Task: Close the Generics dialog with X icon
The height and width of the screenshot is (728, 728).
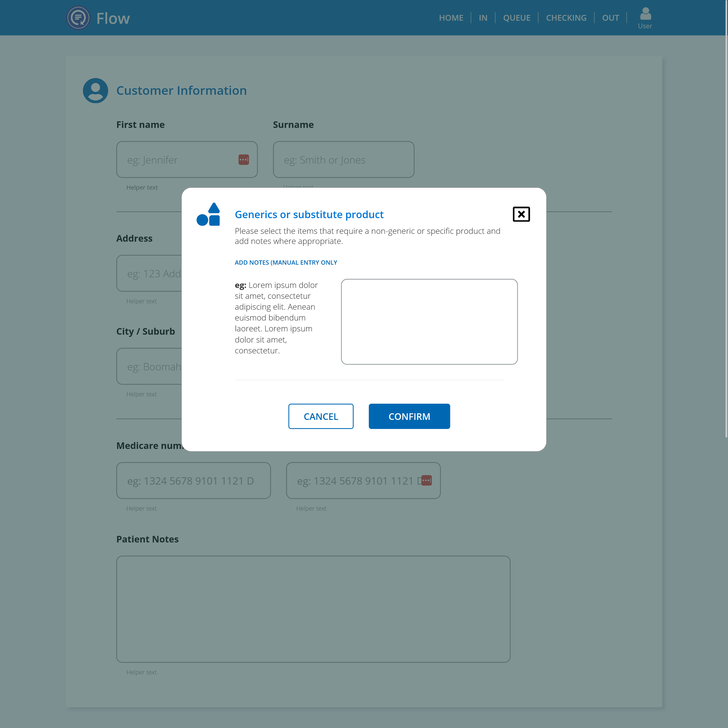Action: click(521, 214)
